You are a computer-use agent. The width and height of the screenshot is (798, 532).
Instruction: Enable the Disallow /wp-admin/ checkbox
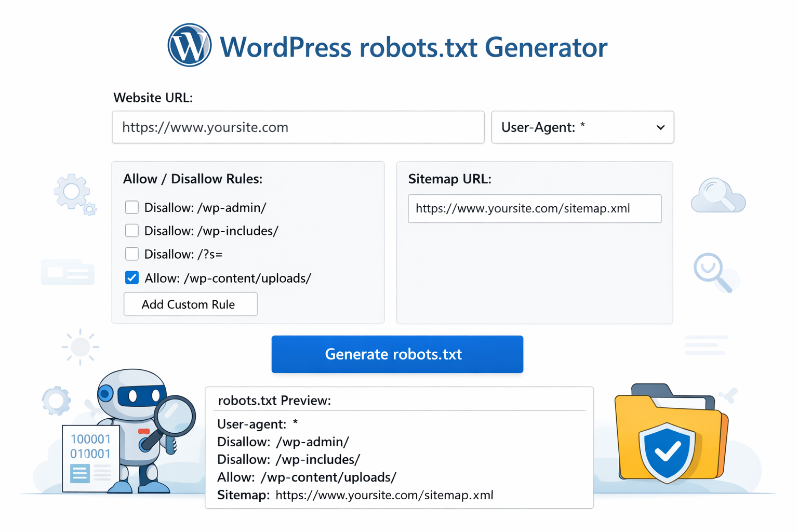[132, 207]
